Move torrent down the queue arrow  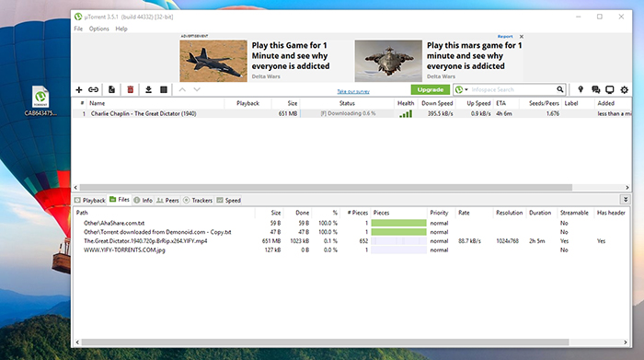197,89
